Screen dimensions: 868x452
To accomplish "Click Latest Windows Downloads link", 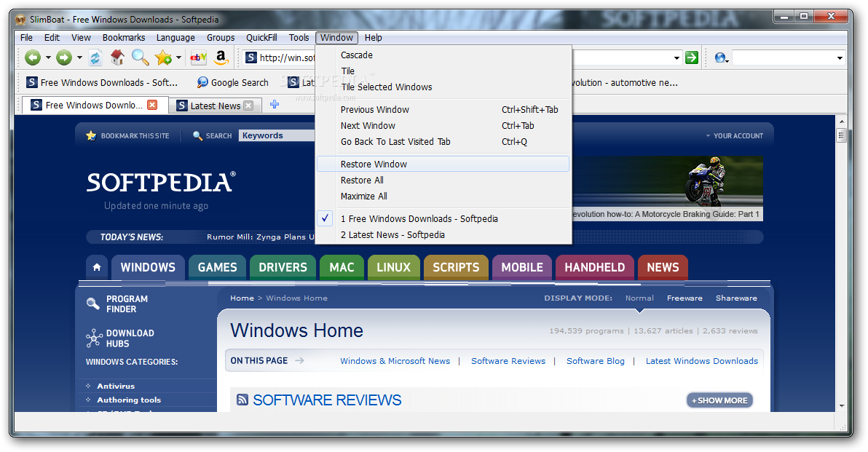I will (701, 361).
